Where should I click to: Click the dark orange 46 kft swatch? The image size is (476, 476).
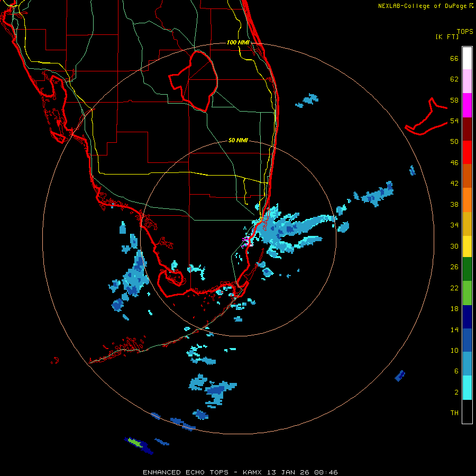[467, 176]
